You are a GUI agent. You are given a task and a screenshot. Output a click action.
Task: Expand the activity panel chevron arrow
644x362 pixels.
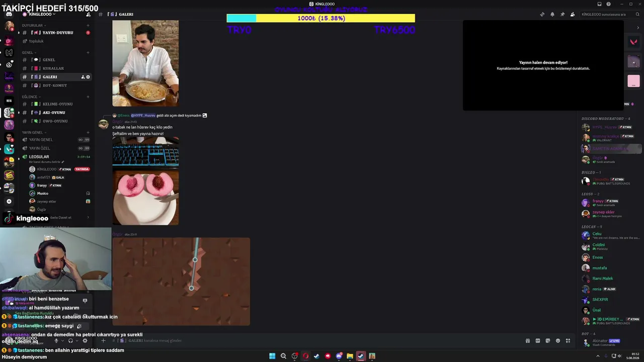[638, 28]
